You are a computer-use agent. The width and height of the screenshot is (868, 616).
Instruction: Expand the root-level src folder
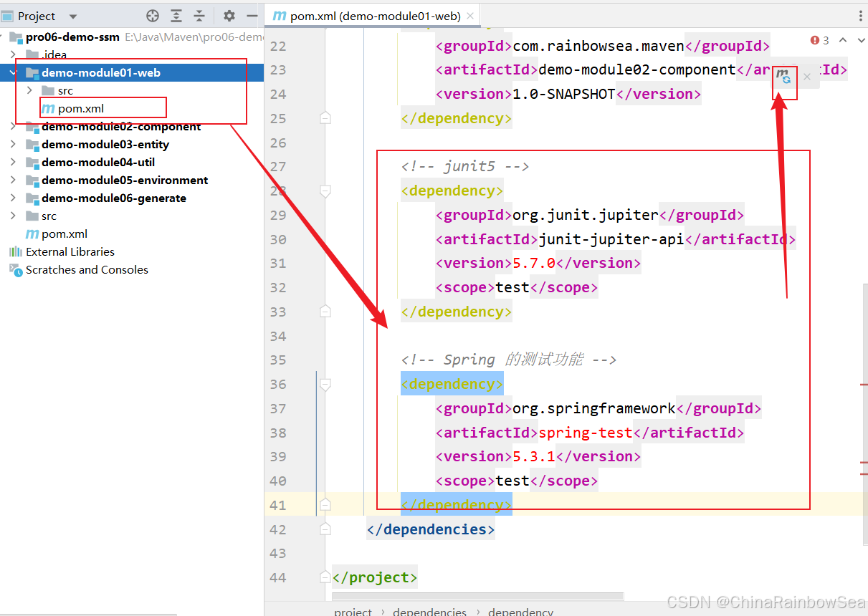coord(14,216)
